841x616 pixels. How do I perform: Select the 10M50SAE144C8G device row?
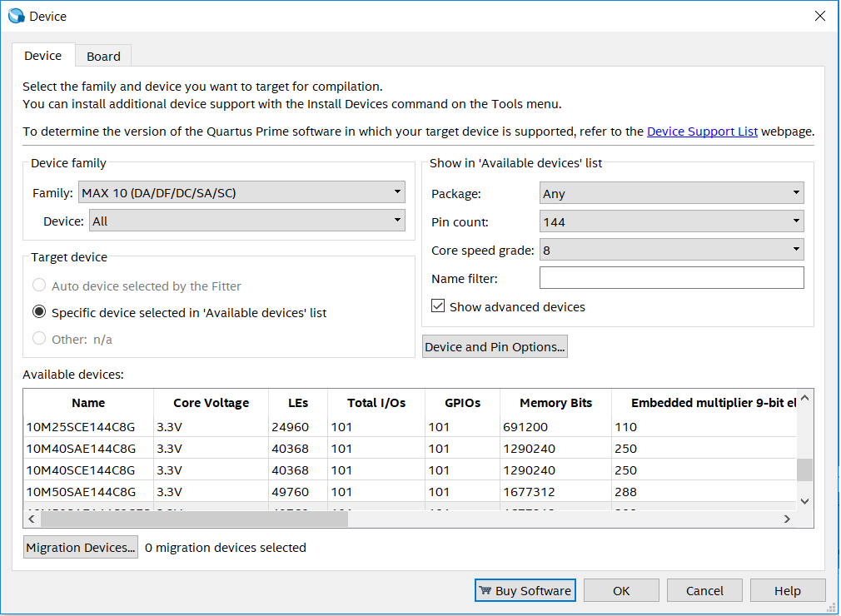point(81,492)
